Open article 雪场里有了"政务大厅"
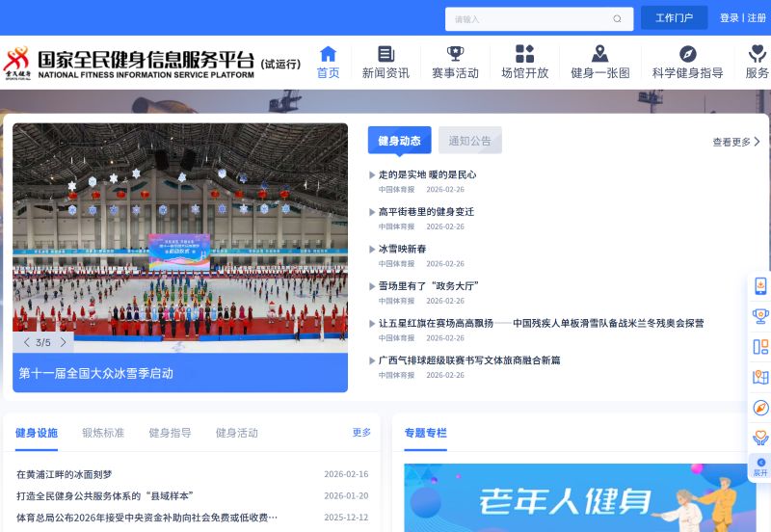The width and height of the screenshot is (771, 532). pos(428,286)
